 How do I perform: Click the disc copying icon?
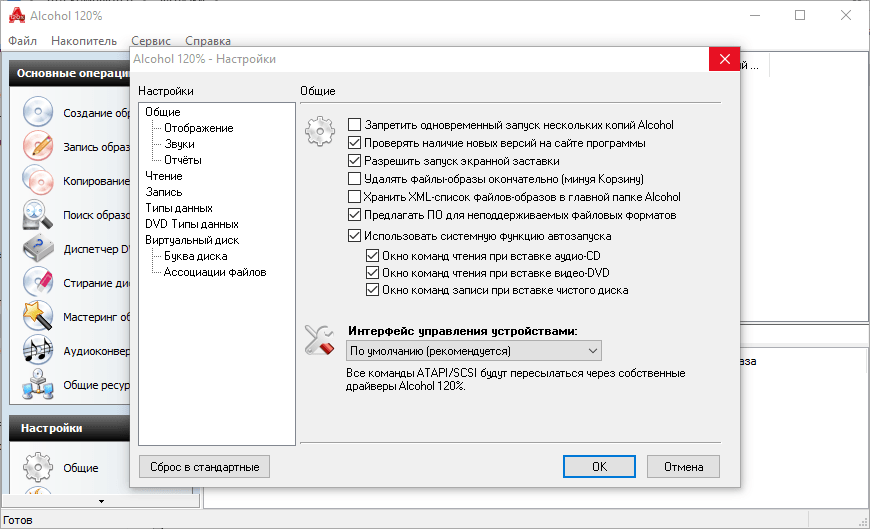click(38, 180)
